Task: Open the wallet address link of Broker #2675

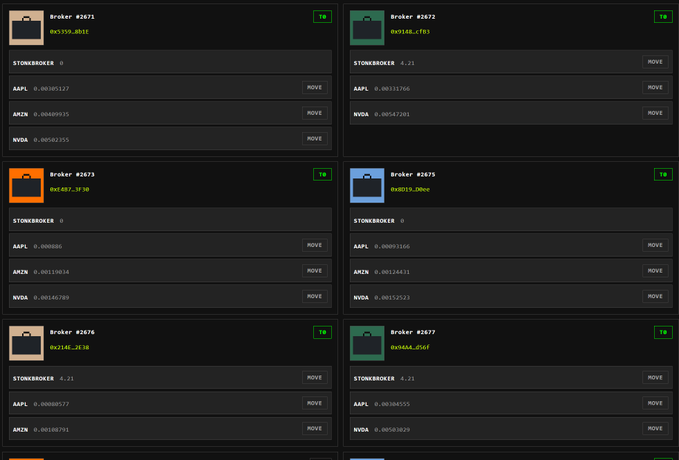Action: [x=410, y=189]
